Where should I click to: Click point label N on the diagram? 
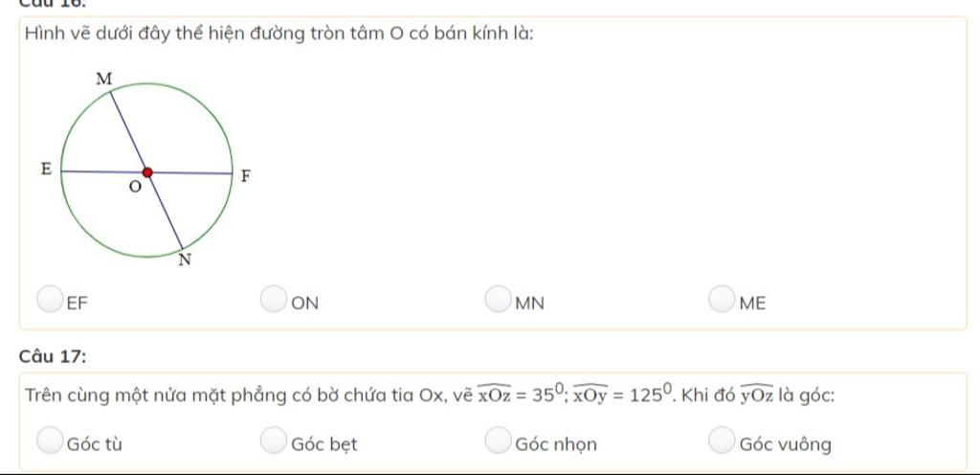[x=186, y=260]
